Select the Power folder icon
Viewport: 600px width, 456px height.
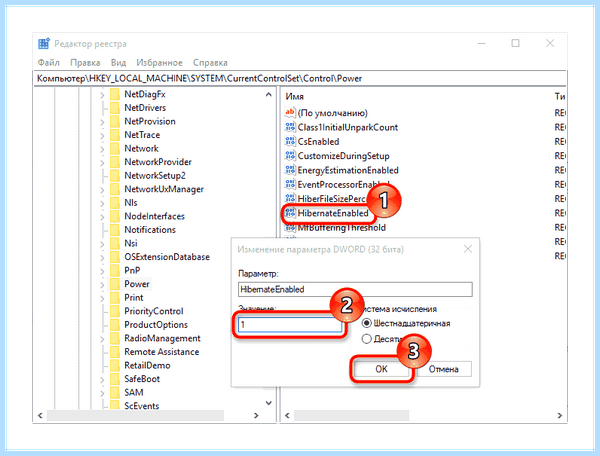115,284
